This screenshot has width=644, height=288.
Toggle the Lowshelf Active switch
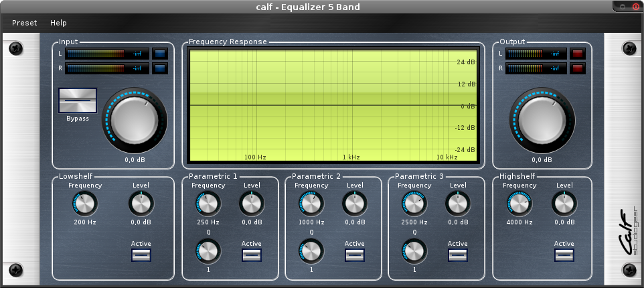pos(141,255)
